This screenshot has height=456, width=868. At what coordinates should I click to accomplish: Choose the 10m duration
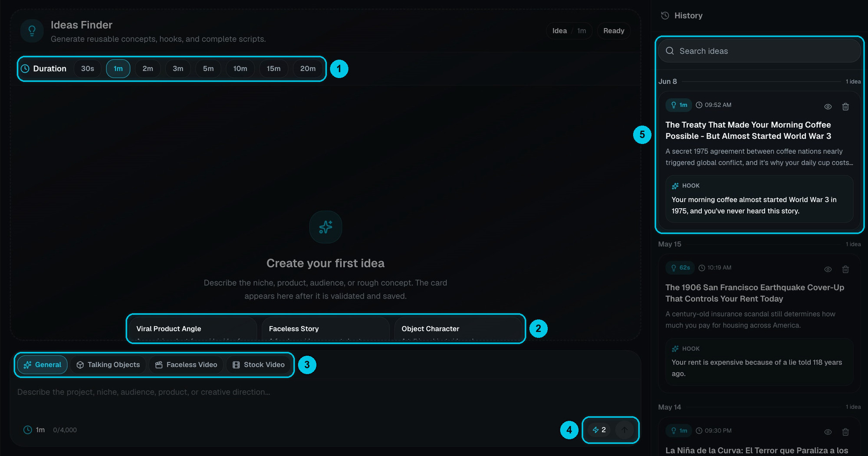pos(240,69)
